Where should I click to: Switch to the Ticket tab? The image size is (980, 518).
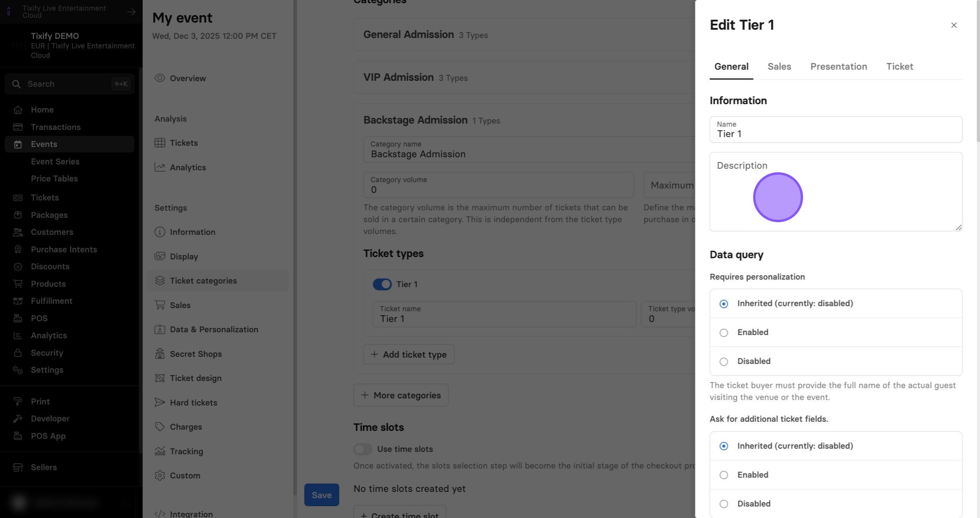[x=900, y=67]
